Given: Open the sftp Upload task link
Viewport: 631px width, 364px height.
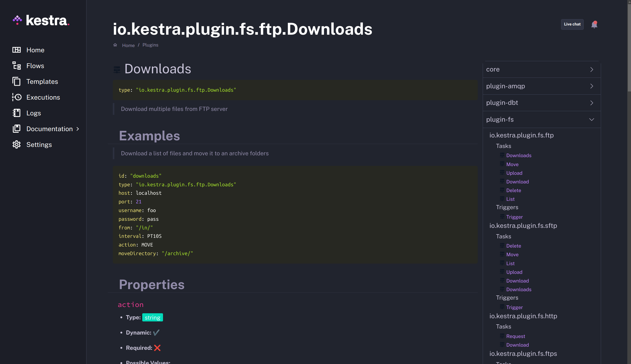Looking at the screenshot, I should click(514, 272).
